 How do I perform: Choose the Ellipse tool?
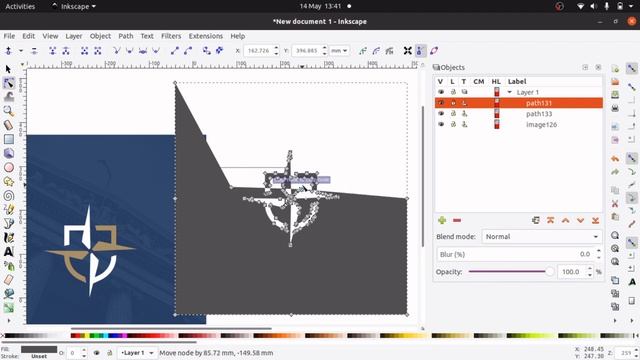(8, 167)
